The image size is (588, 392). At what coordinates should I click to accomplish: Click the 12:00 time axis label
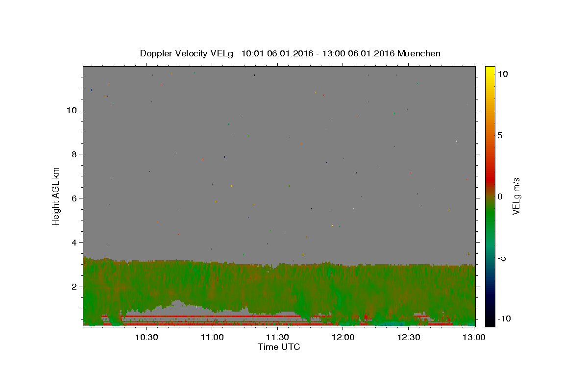tap(343, 337)
